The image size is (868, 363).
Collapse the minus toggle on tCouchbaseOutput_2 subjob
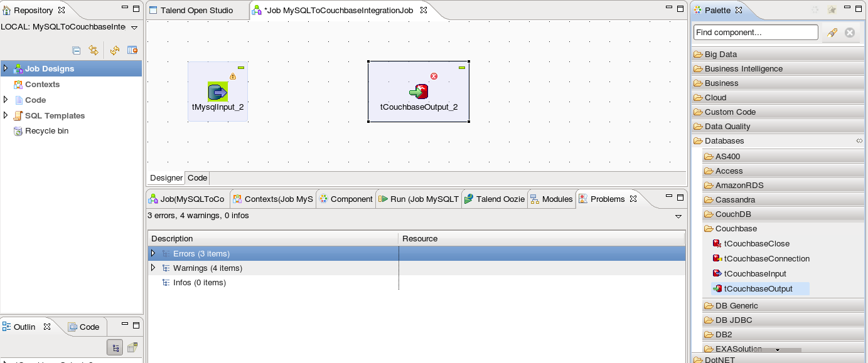coord(462,67)
